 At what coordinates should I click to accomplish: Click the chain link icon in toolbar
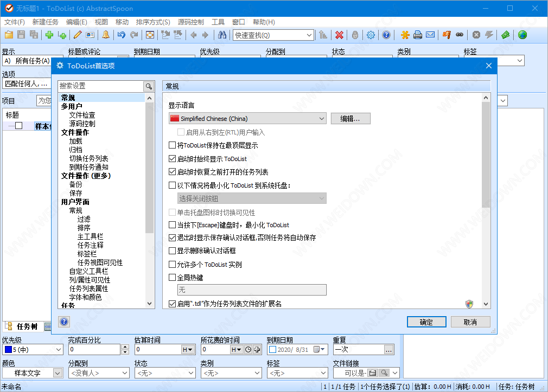[x=460, y=35]
